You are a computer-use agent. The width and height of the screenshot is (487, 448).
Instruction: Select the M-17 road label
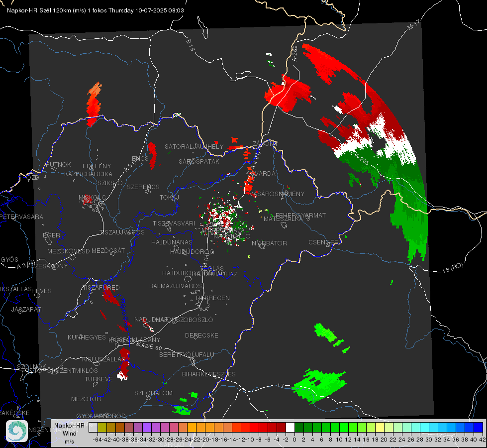click(413, 24)
